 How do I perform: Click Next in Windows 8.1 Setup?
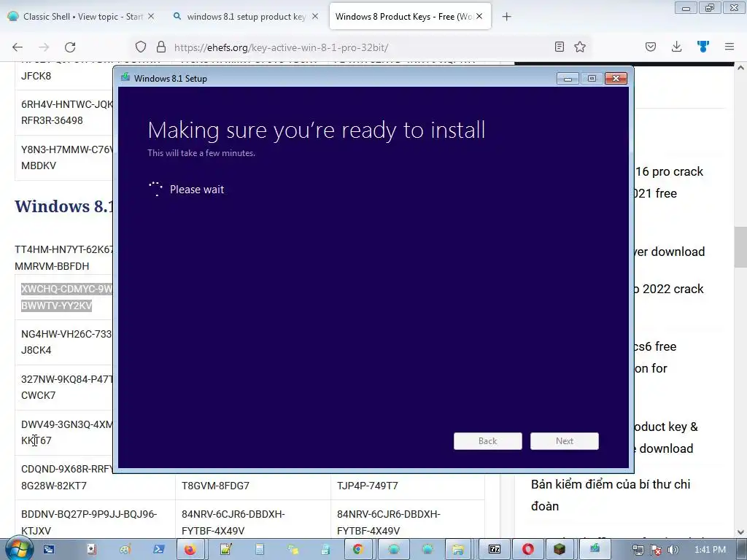coord(565,441)
